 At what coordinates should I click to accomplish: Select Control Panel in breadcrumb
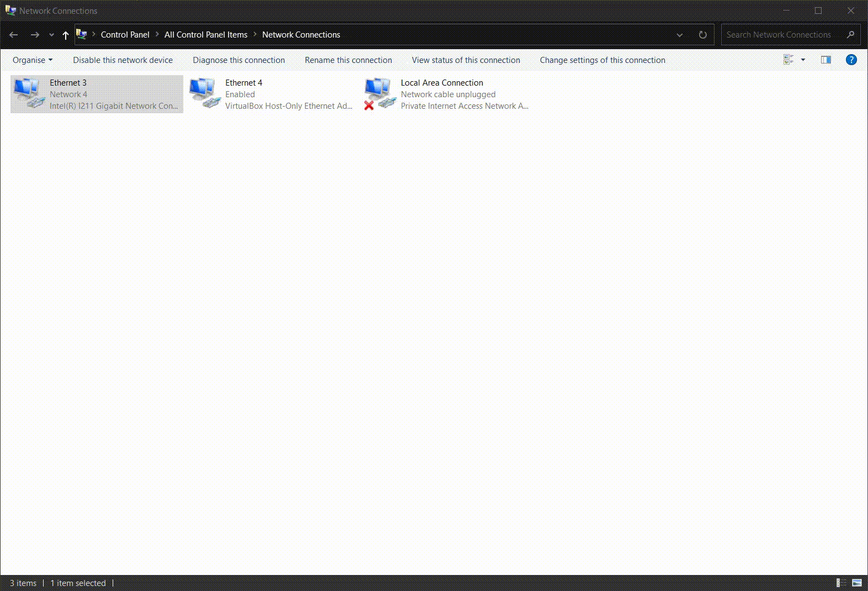pyautogui.click(x=125, y=35)
